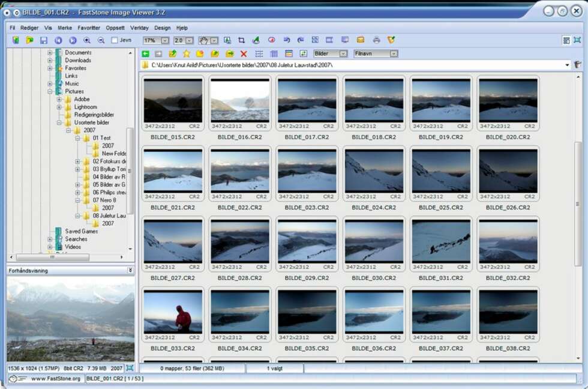Click the thumbnail pane vertical scrollbar
Screen dimensions: 588x389
click(x=578, y=204)
